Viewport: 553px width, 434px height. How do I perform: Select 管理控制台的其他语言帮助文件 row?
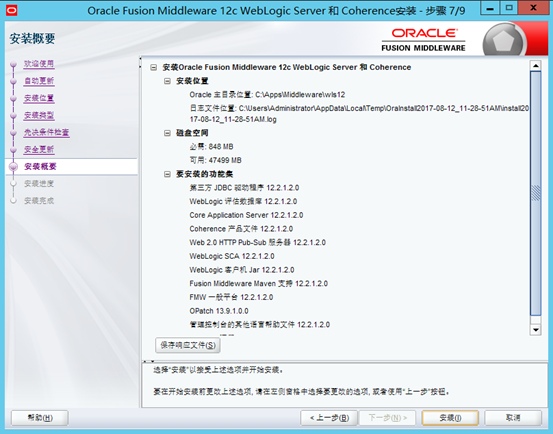tap(260, 325)
